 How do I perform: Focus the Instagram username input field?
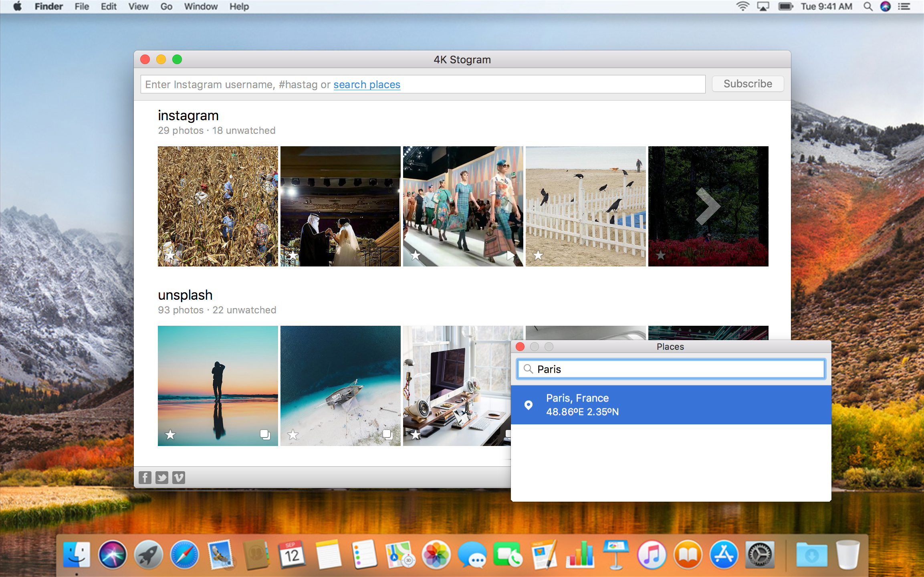tap(423, 85)
